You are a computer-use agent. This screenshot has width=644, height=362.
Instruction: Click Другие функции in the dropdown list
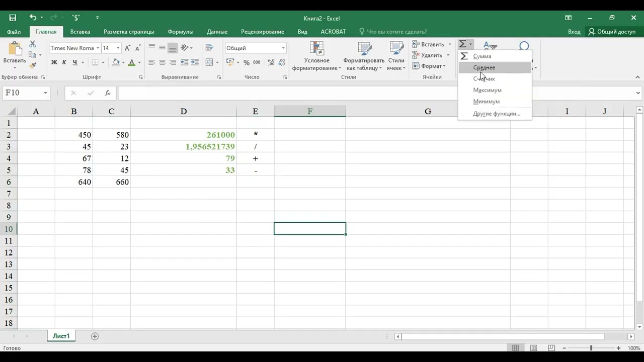pyautogui.click(x=497, y=114)
